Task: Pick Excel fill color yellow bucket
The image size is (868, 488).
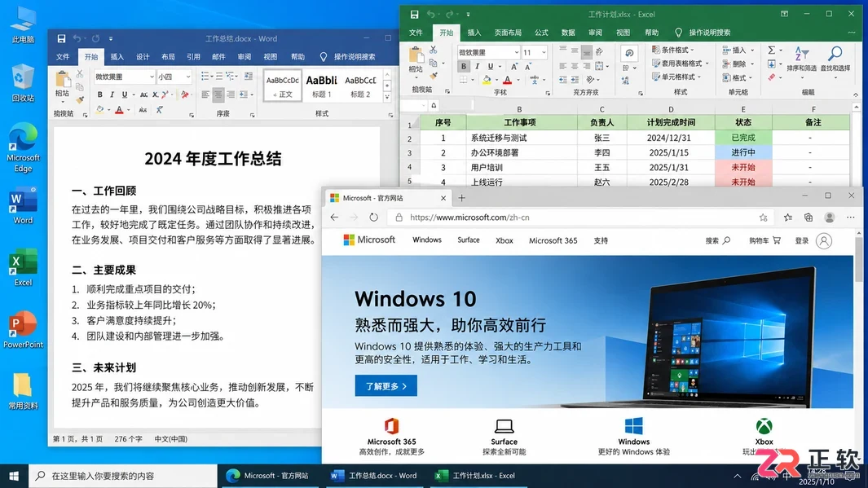Action: 487,80
